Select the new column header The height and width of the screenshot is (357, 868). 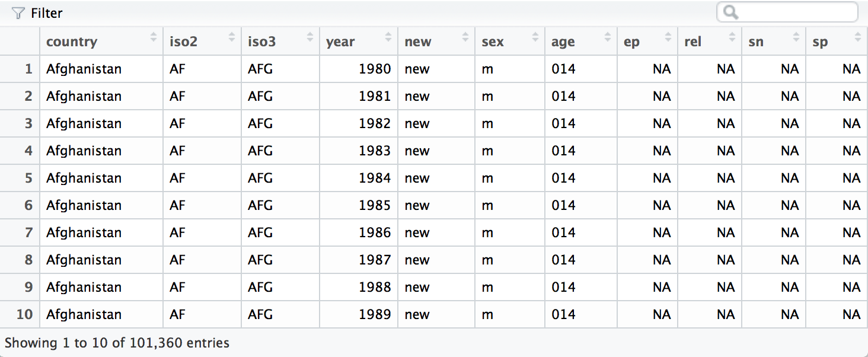pos(436,42)
